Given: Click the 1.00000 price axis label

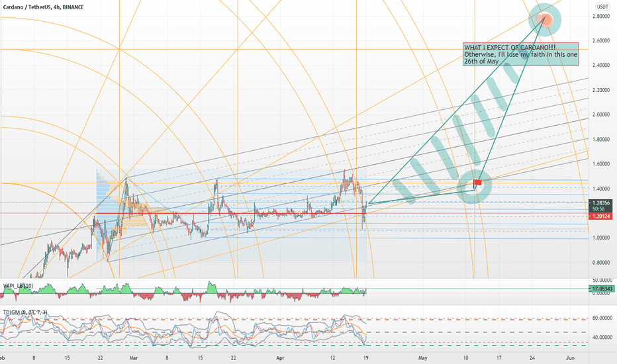Looking at the screenshot, I should pos(602,238).
